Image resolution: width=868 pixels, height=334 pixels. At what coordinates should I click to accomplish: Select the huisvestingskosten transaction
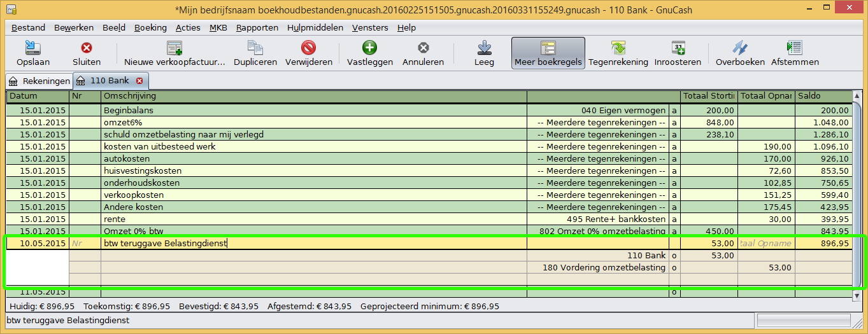tap(429, 170)
